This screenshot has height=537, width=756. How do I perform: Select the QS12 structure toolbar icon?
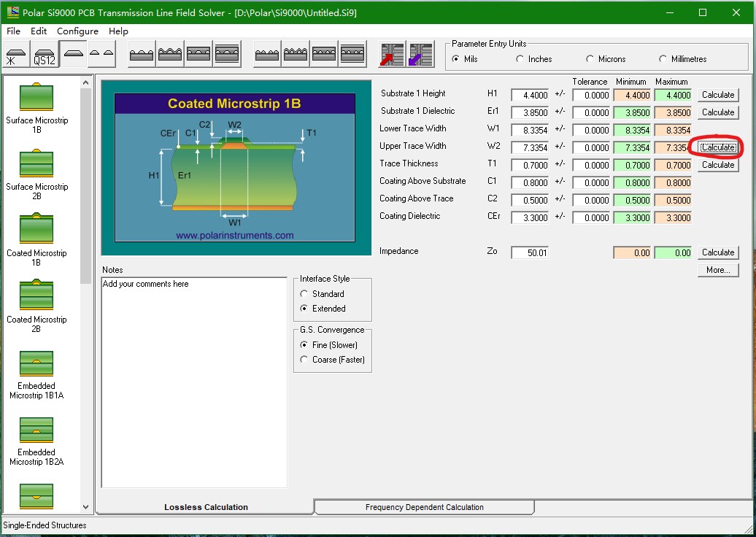(x=45, y=54)
